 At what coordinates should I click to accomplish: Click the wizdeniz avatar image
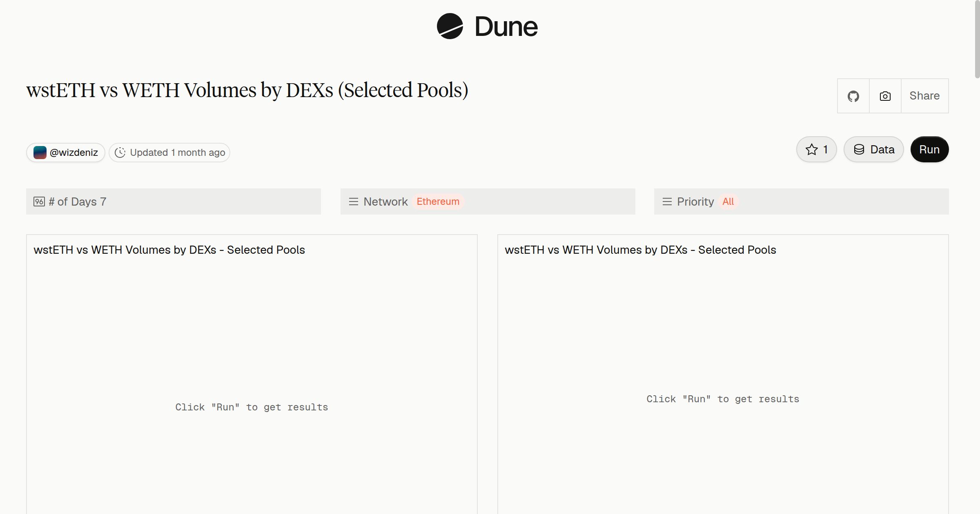(40, 153)
